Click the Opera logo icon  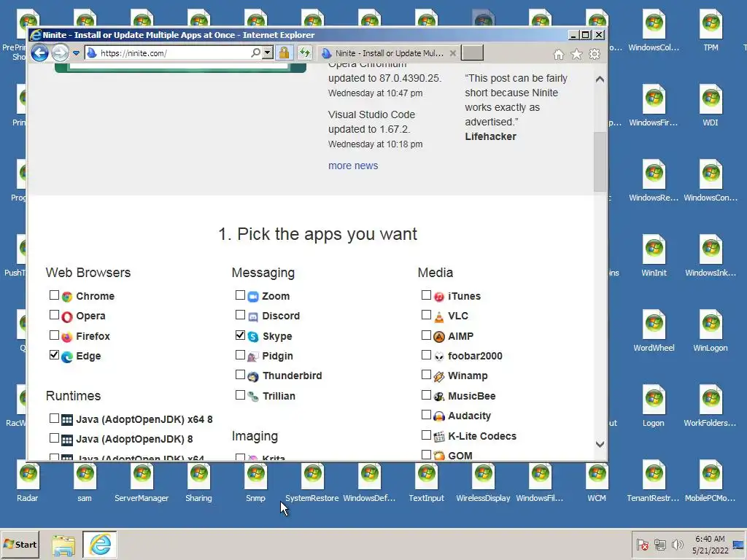tap(67, 316)
